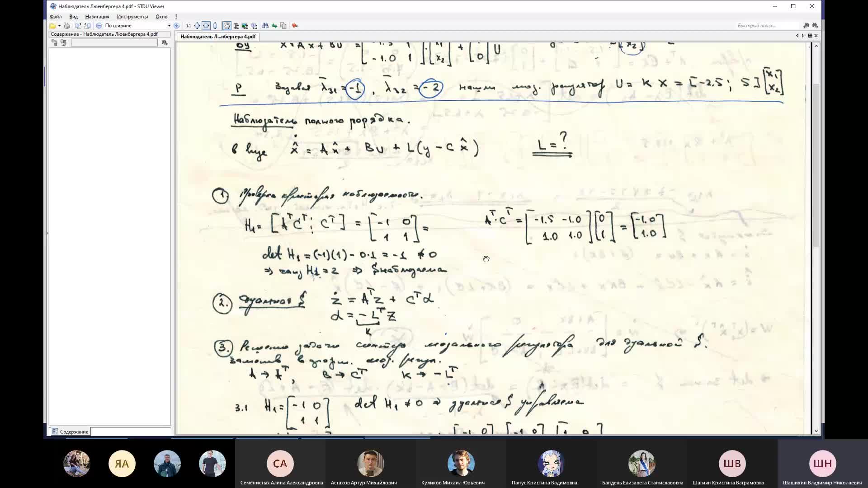868x488 pixels.
Task: Select participant Шагиян Кристина Ваграмовна
Action: click(732, 465)
